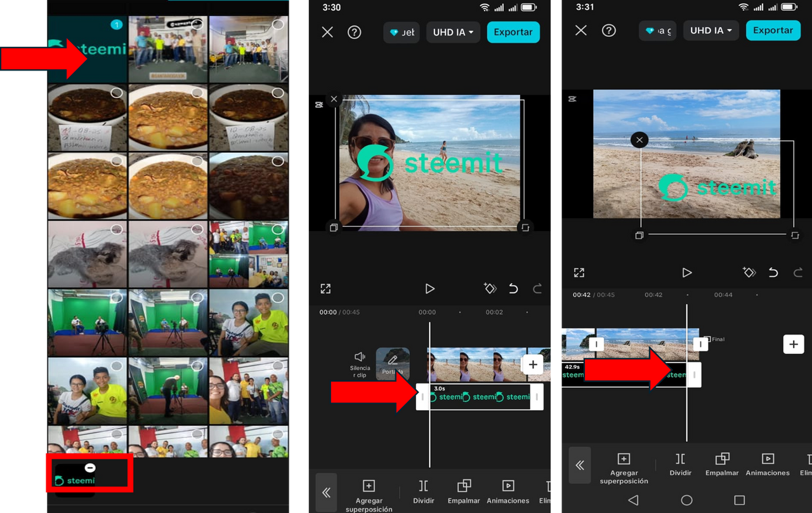812x513 pixels.
Task: Add keyframe diamond in 3:31 editor
Action: pos(749,272)
